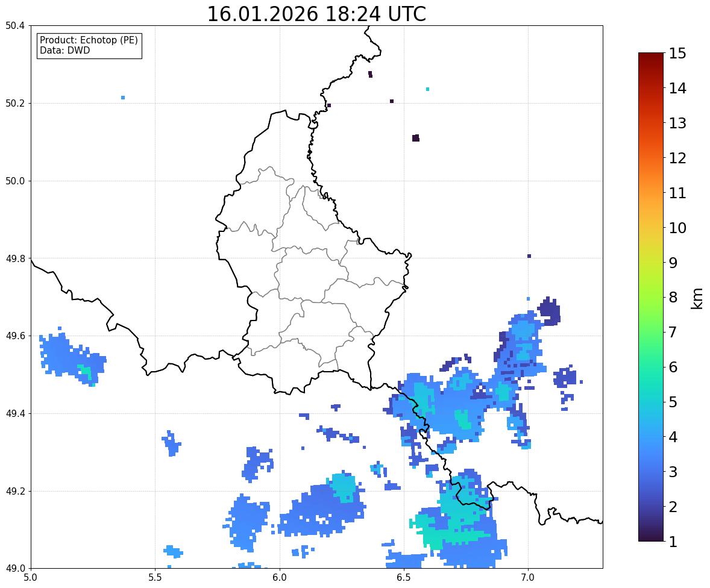
Task: Click the longitude axis label 5.0
Action: point(31,578)
